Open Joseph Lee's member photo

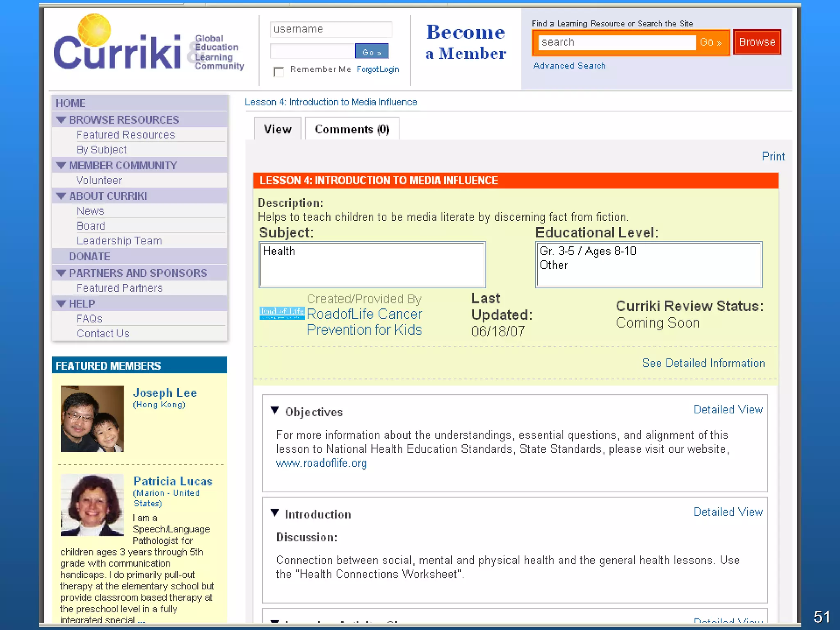[92, 418]
